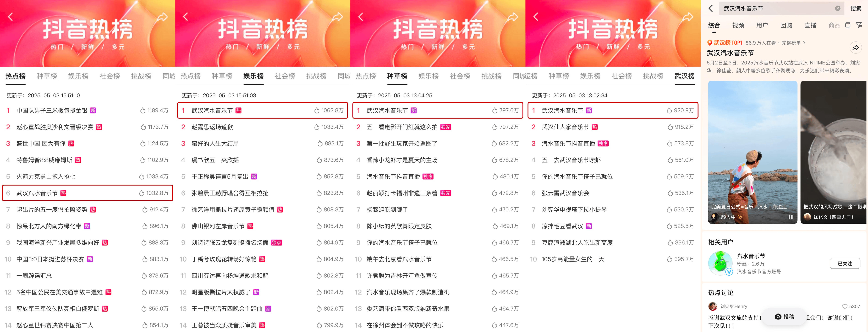
Task: Tap the 投稿 camera button
Action: pos(784,317)
